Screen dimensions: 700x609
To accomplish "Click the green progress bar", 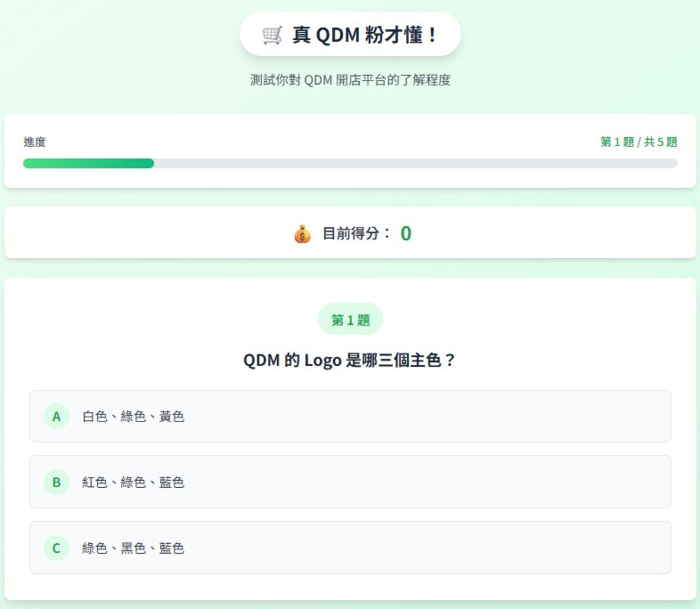I will pos(88,163).
